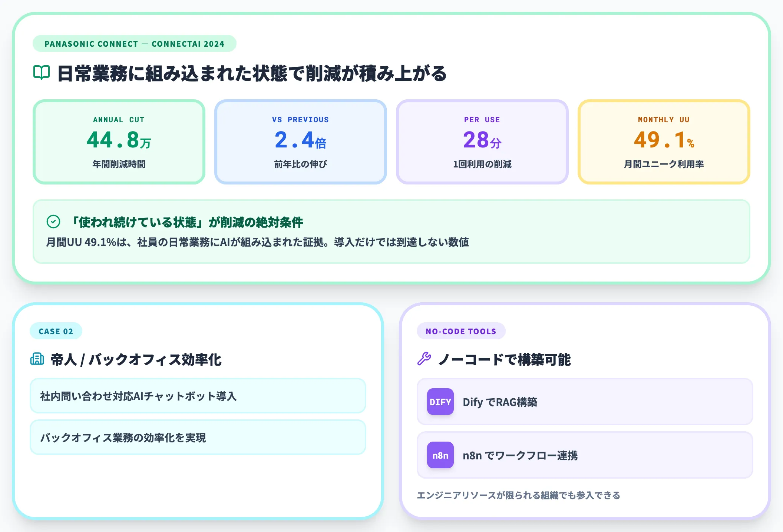Click heading 日常業務に組み込まれた状態で削減が積み上がる
This screenshot has height=532, width=783.
point(252,73)
